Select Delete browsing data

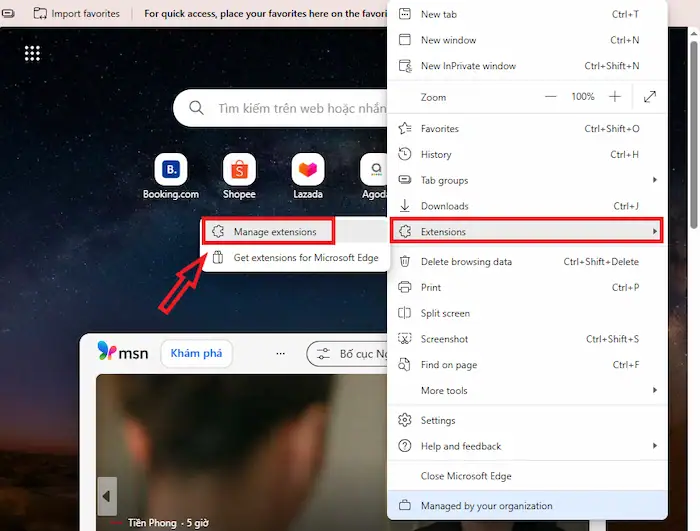coord(466,262)
